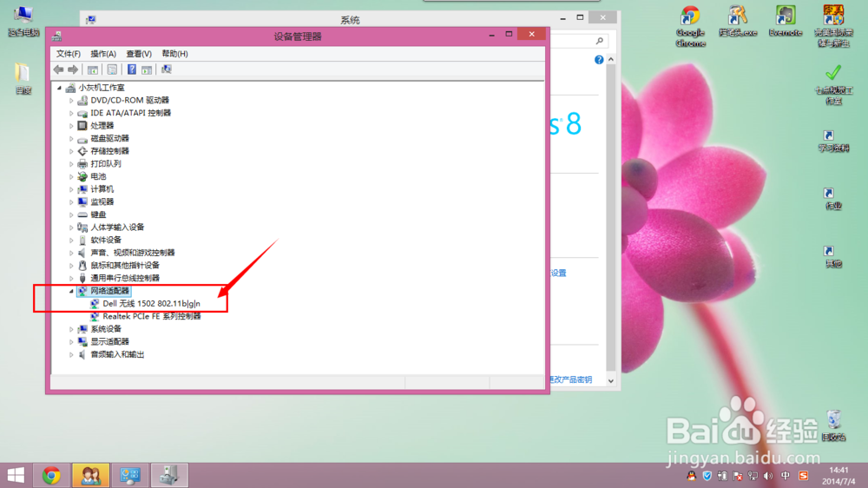Click the 设置 link in System window
868x488 pixels.
(558, 273)
